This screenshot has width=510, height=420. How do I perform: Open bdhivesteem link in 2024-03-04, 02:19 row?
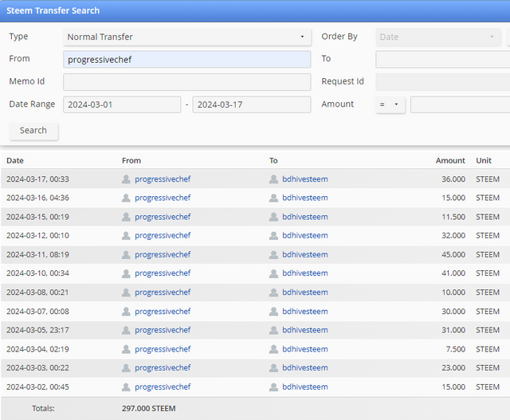pyautogui.click(x=305, y=349)
